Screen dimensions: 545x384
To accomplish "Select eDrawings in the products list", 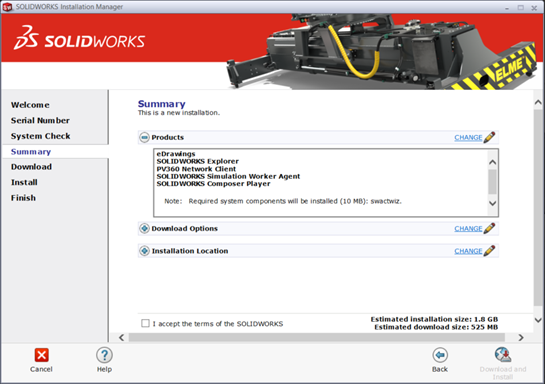I will (176, 154).
